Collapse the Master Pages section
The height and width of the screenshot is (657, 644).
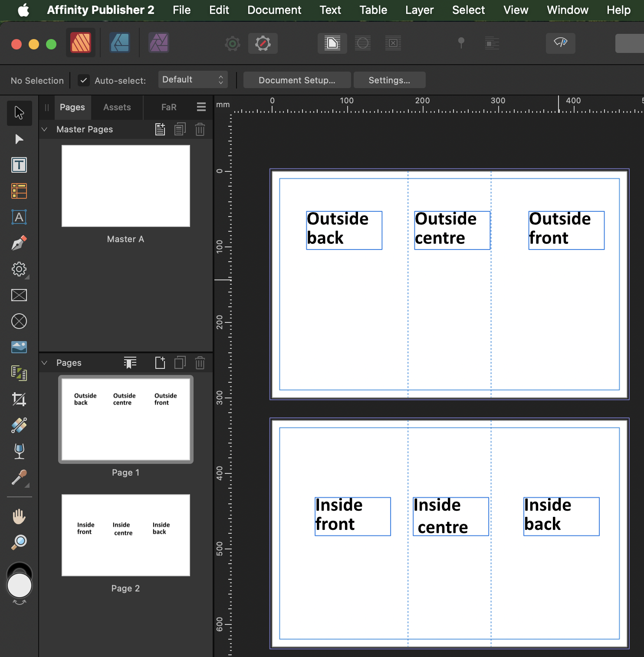[x=44, y=129]
